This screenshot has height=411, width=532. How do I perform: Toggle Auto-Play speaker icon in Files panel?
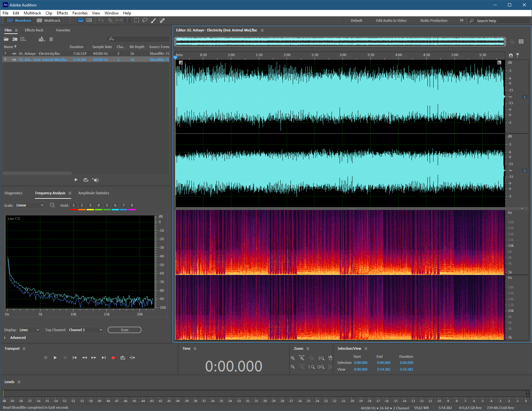[96, 180]
